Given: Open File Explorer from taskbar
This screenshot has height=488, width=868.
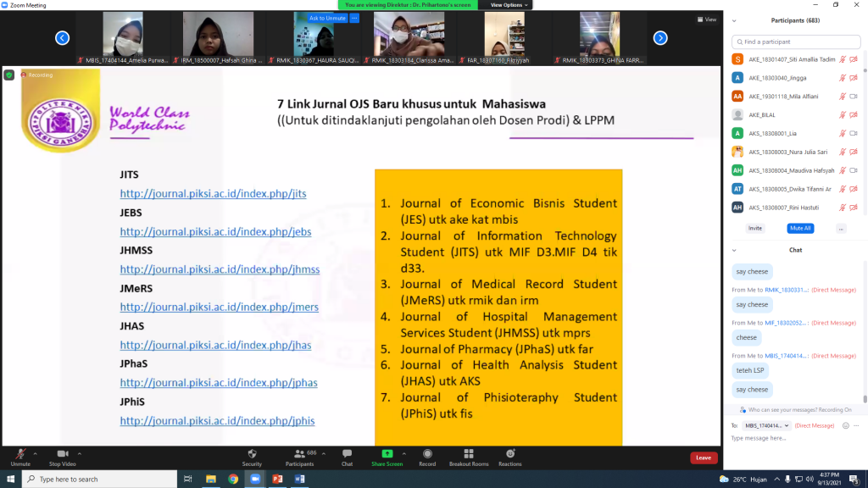Looking at the screenshot, I should [210, 480].
